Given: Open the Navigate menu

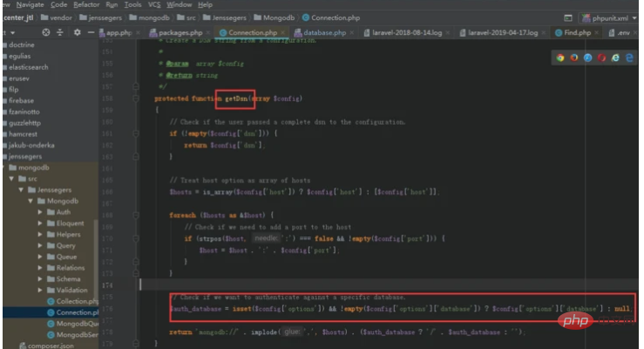Looking at the screenshot, I should [x=30, y=4].
